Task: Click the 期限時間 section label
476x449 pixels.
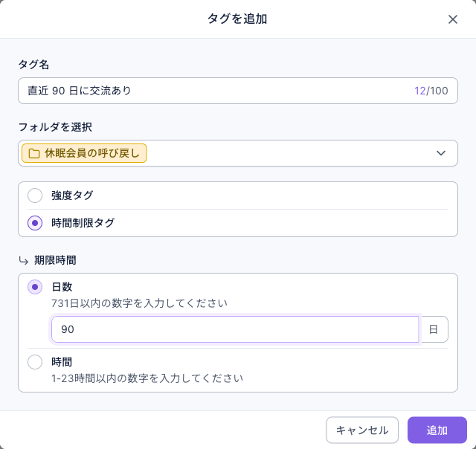Action: 55,260
